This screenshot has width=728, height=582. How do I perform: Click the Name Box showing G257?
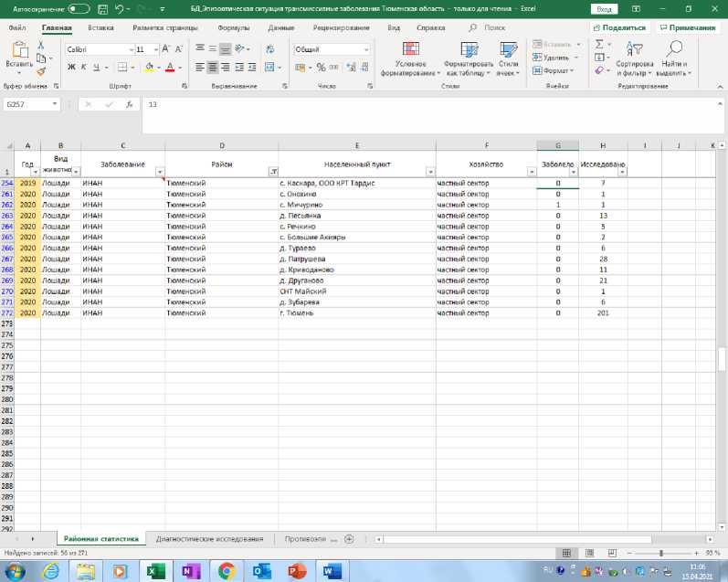click(x=27, y=104)
